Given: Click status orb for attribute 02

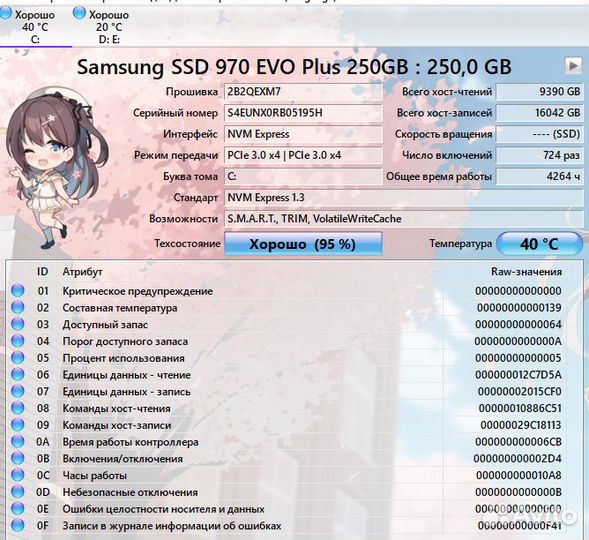Looking at the screenshot, I should pyautogui.click(x=17, y=307).
